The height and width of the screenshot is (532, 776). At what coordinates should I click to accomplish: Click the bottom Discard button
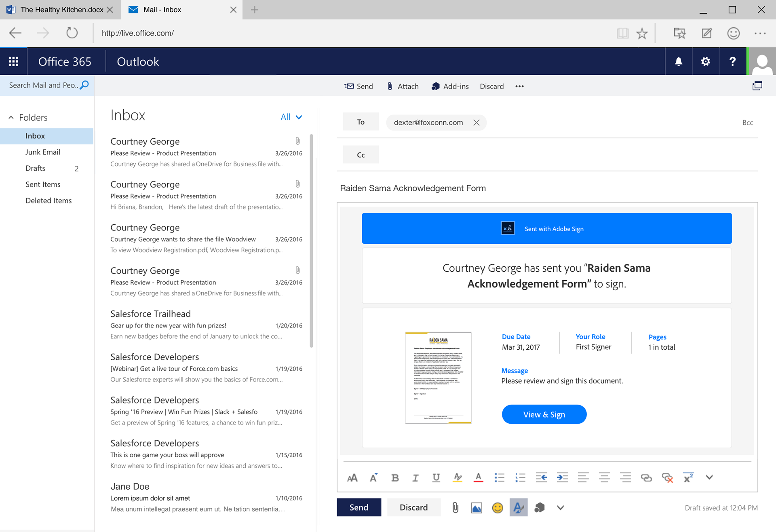click(413, 507)
